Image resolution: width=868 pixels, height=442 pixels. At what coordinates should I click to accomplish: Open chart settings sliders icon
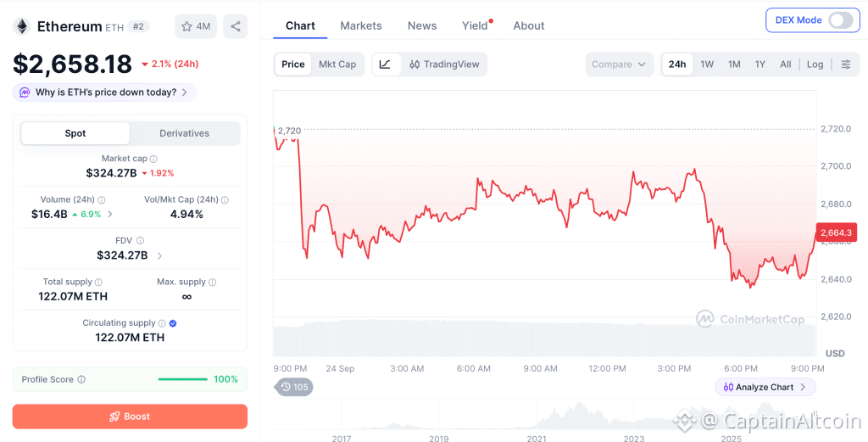[846, 64]
